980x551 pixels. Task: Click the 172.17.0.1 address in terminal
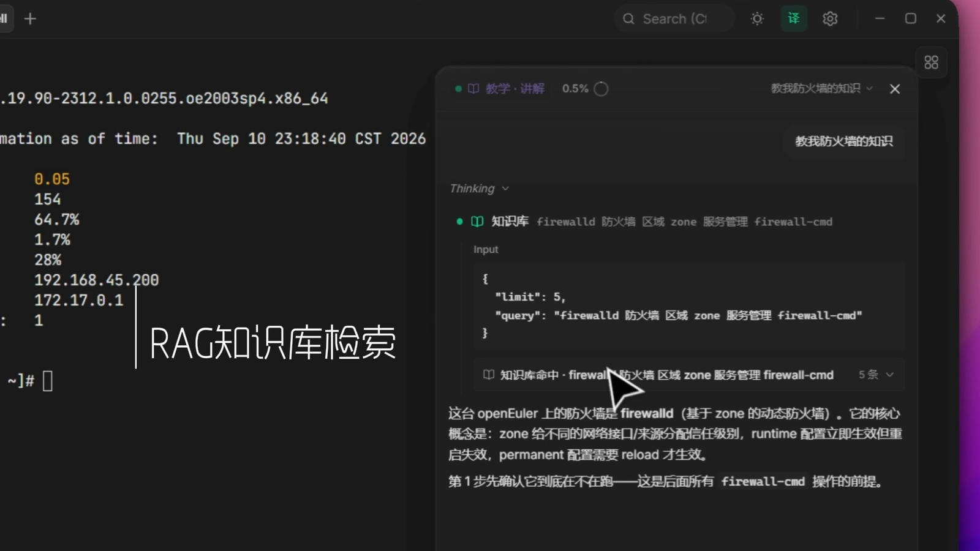(78, 301)
